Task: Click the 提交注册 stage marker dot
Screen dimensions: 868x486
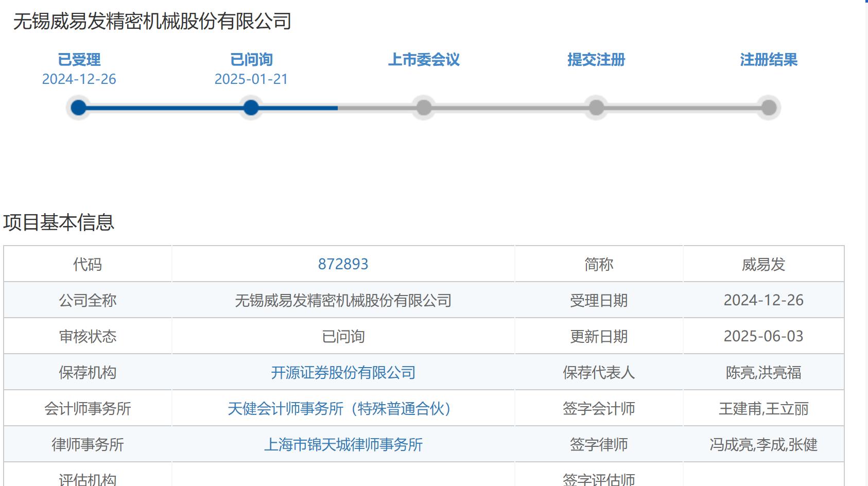Action: [596, 108]
